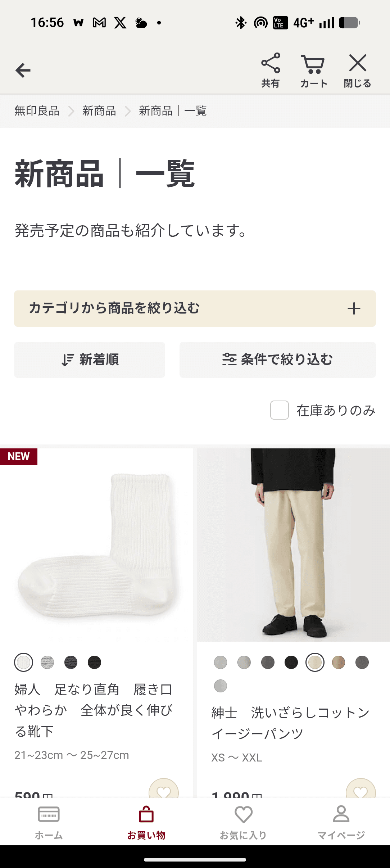Pick the white socks color swatch

click(x=24, y=662)
